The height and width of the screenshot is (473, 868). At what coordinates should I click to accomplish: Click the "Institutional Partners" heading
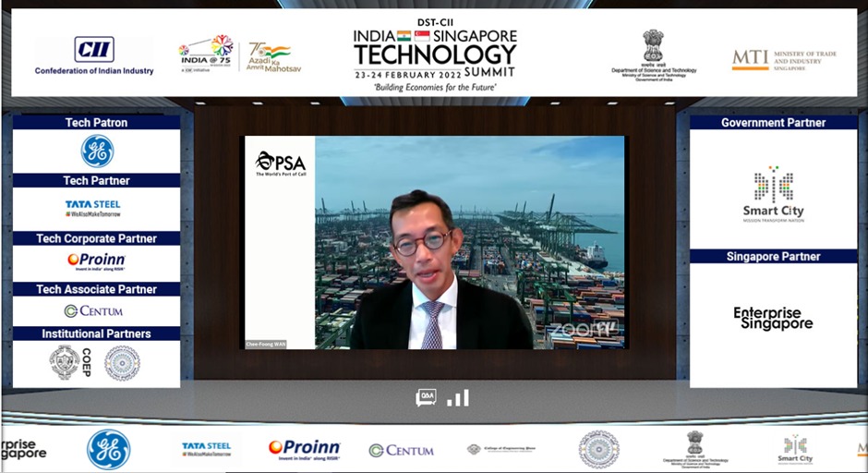[96, 334]
